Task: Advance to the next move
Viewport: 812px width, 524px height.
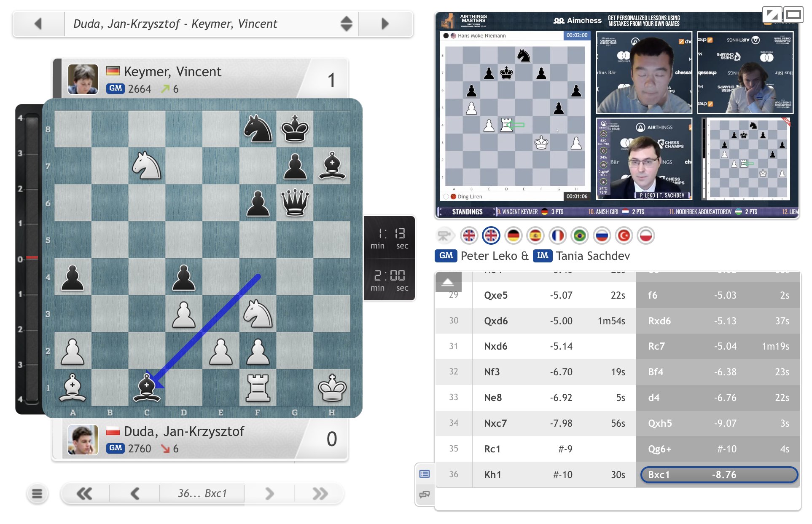Action: 270,493
